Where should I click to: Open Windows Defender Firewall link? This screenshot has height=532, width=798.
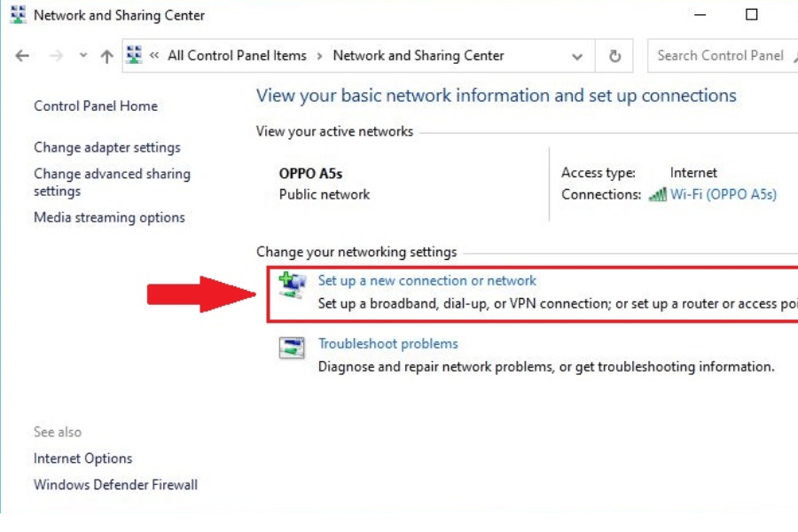[x=115, y=485]
